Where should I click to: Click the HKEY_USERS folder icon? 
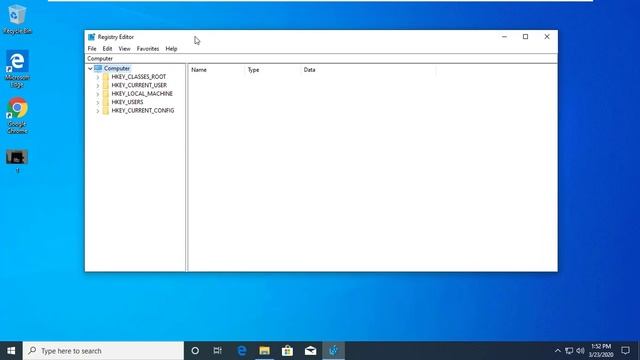106,102
